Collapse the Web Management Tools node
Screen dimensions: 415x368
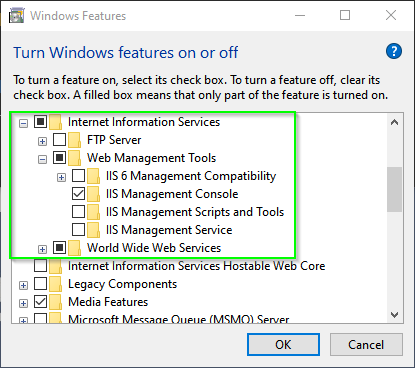click(x=42, y=160)
